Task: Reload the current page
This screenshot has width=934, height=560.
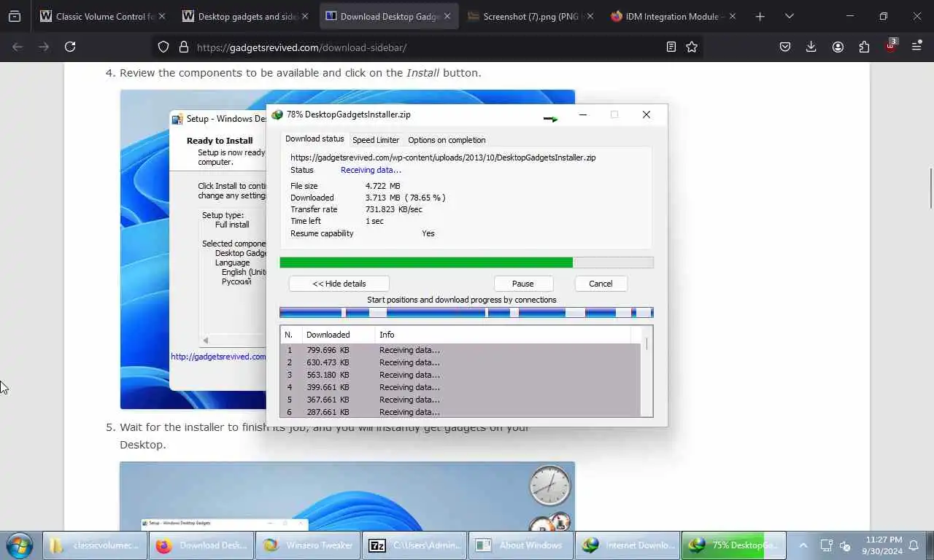Action: [70, 47]
